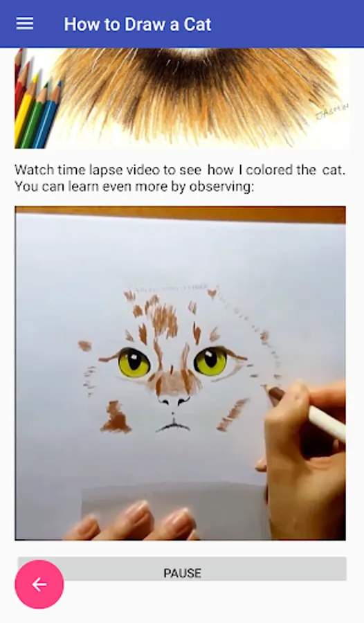
Task: Tap the fingers at video bottom
Action: (x=131, y=521)
